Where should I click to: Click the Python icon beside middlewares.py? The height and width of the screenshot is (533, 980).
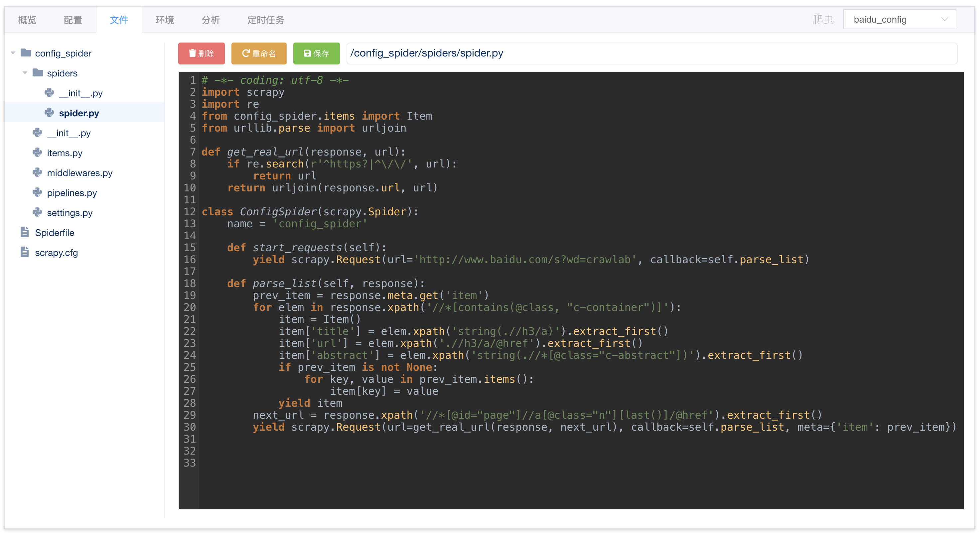(37, 172)
